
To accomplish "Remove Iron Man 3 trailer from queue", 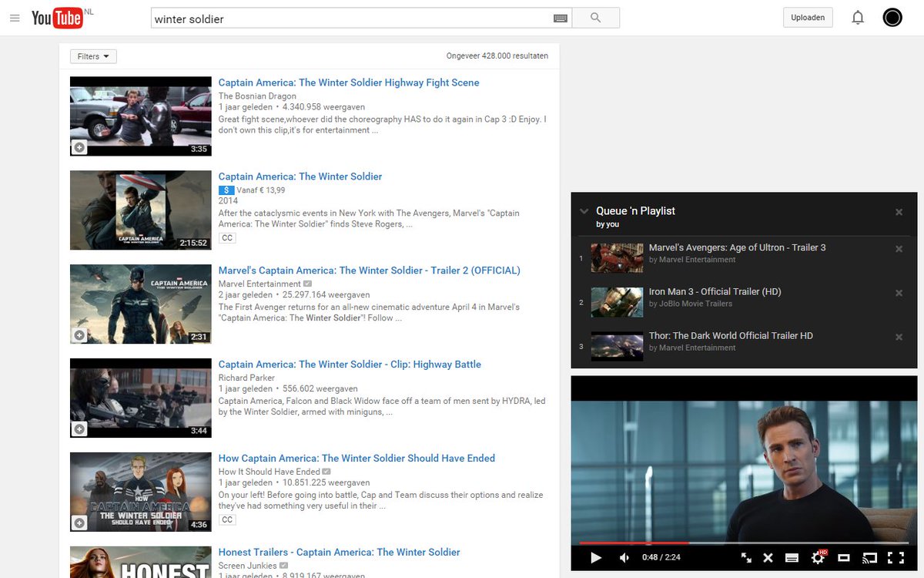I will tap(899, 293).
